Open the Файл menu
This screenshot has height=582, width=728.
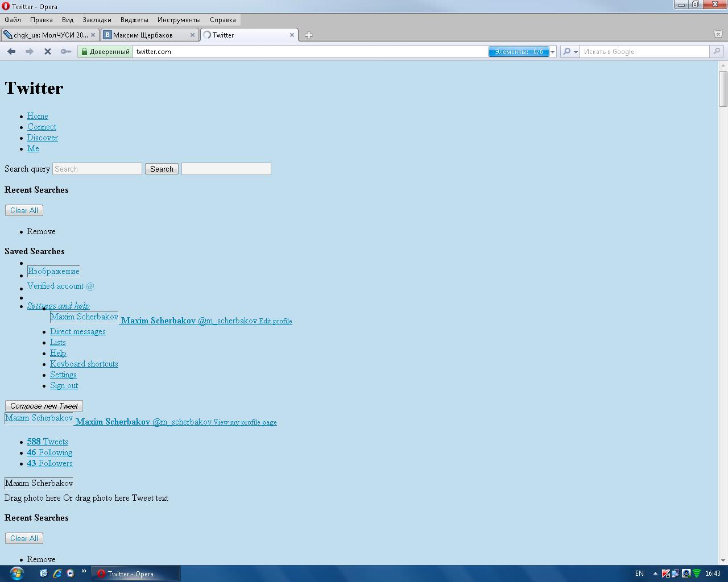click(13, 20)
